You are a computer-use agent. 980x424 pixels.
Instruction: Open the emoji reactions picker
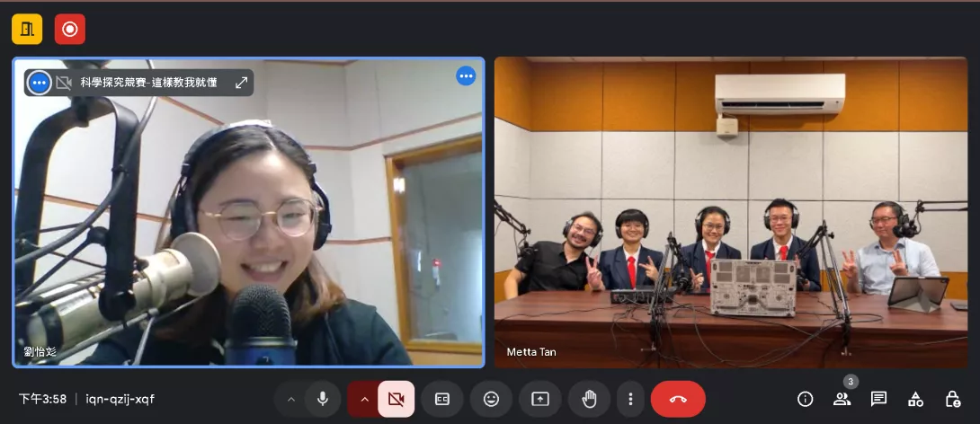tap(491, 399)
